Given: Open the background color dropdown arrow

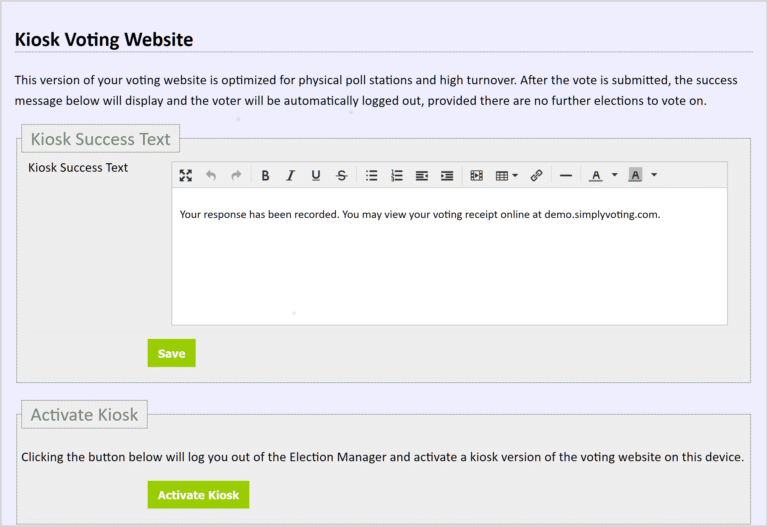Looking at the screenshot, I should point(654,175).
